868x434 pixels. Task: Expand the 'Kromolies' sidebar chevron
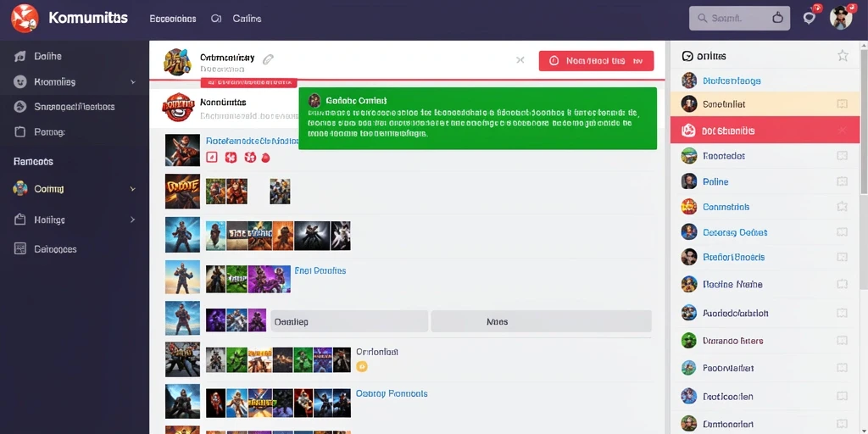coord(133,82)
